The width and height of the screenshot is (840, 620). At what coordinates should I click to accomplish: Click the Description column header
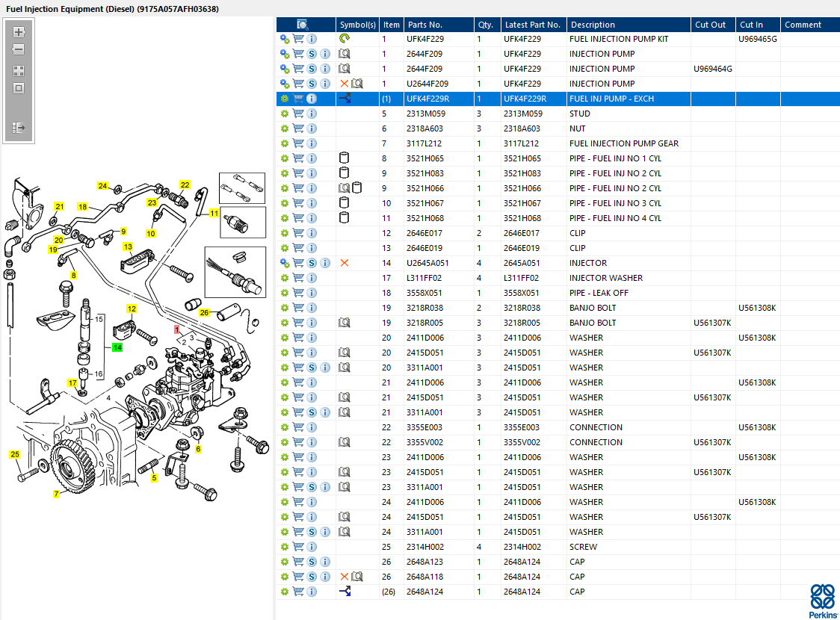tap(629, 25)
